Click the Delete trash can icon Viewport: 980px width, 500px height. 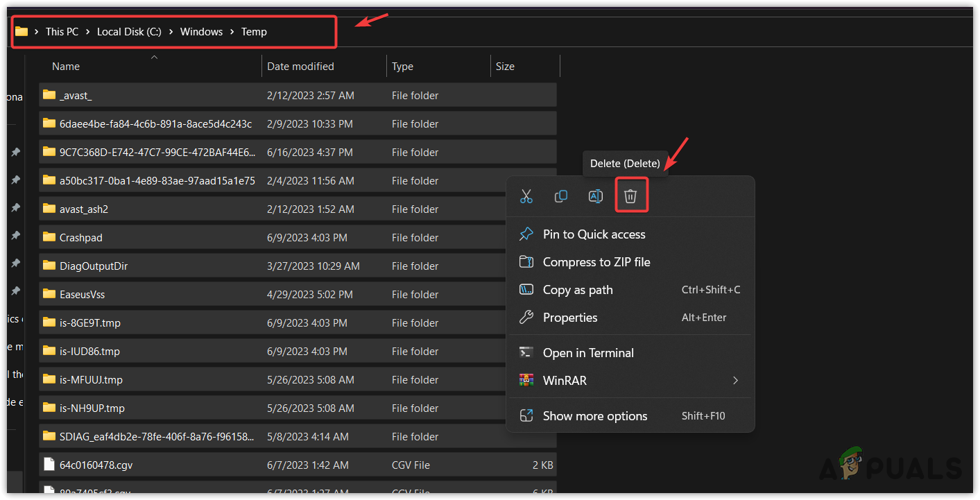tap(630, 196)
